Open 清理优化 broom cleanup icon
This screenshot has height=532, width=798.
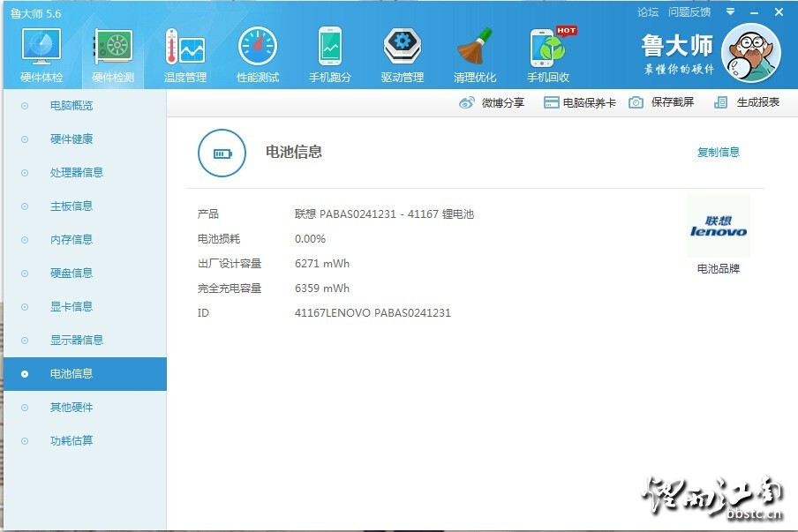pyautogui.click(x=474, y=47)
